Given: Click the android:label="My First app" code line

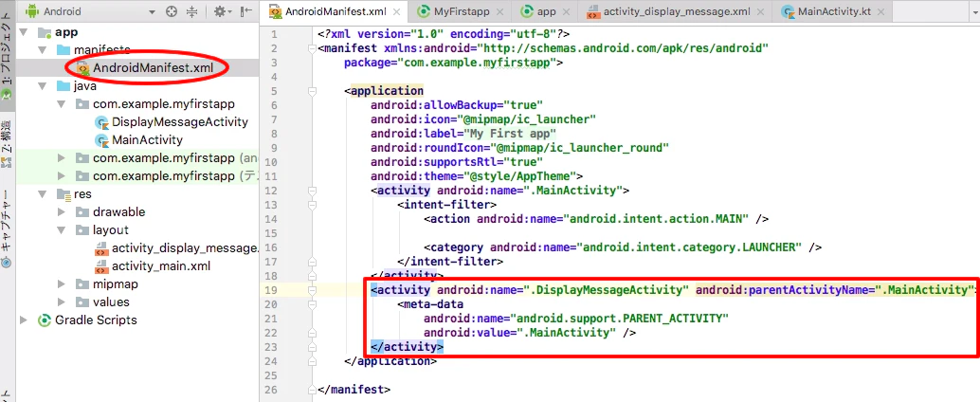Looking at the screenshot, I should click(463, 133).
